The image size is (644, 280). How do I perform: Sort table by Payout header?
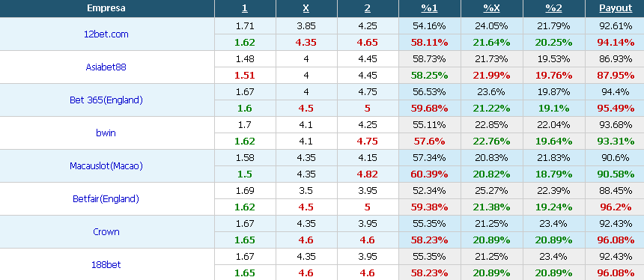click(616, 8)
